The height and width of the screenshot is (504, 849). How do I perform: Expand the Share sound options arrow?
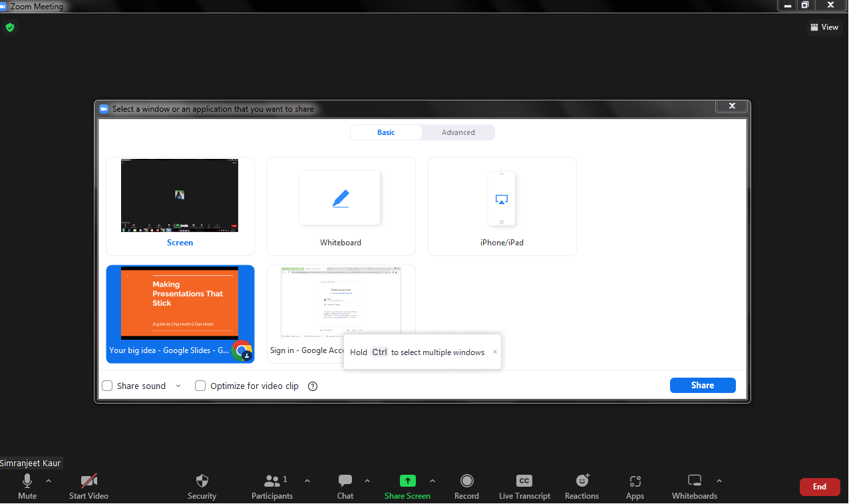[178, 386]
